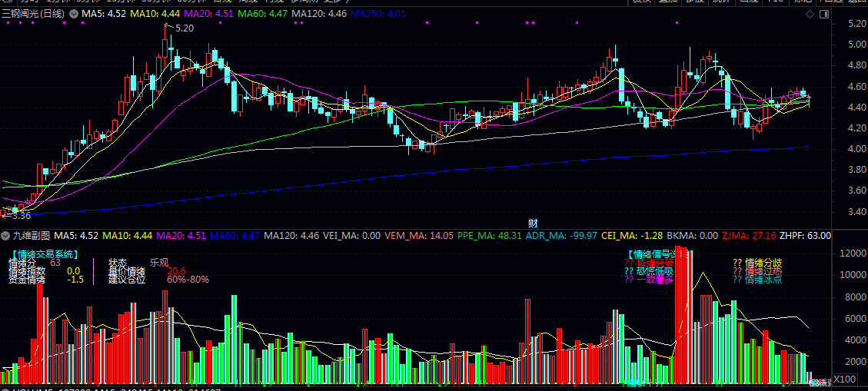Select MA5: 4.52 in main chart header

point(104,13)
